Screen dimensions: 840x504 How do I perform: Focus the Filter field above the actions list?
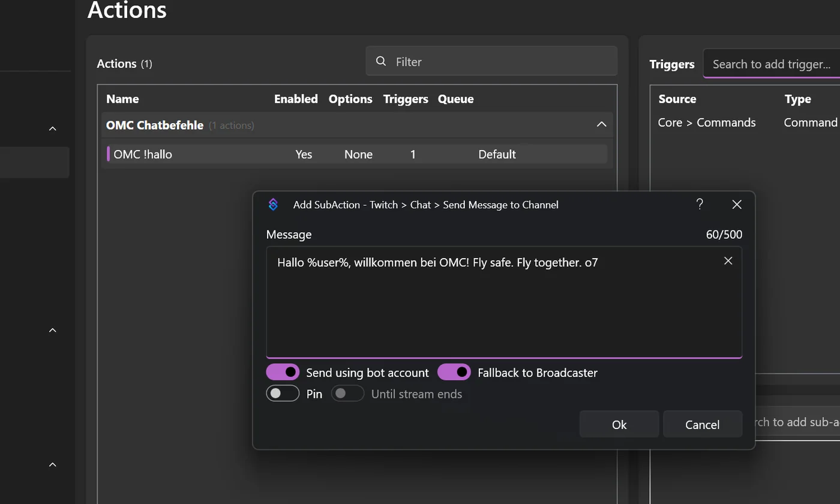[x=491, y=61]
